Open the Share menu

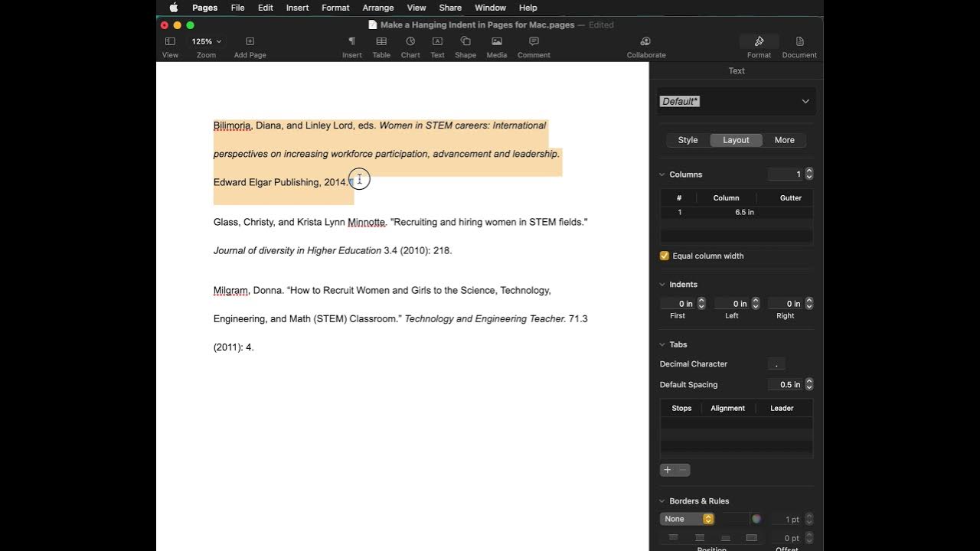[x=450, y=8]
